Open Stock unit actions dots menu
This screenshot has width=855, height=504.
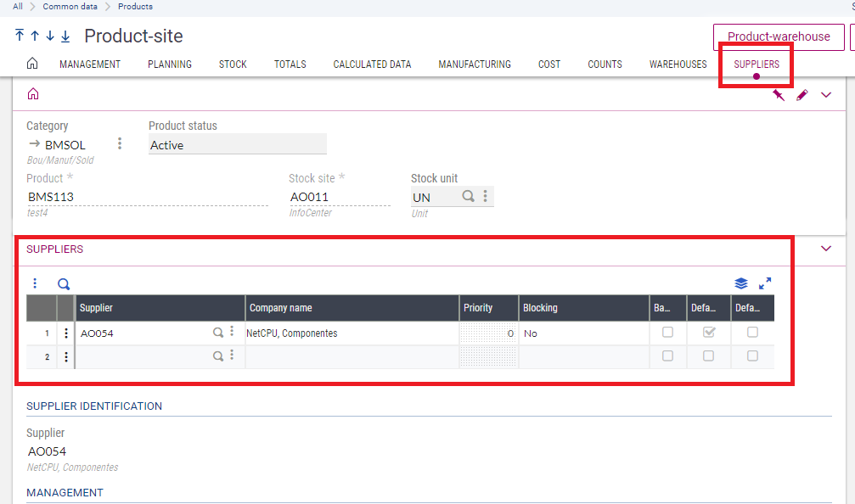(x=486, y=196)
